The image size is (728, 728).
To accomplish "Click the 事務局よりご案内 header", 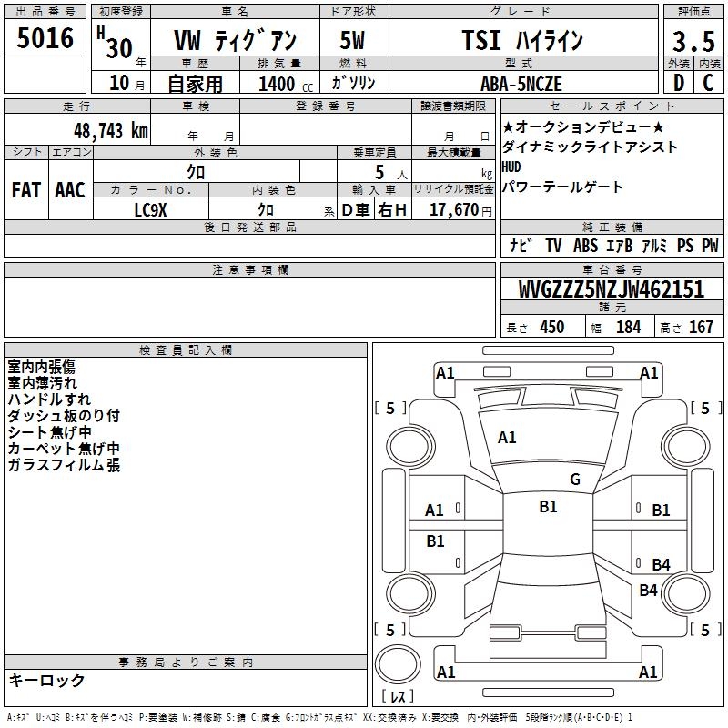I will tap(186, 662).
